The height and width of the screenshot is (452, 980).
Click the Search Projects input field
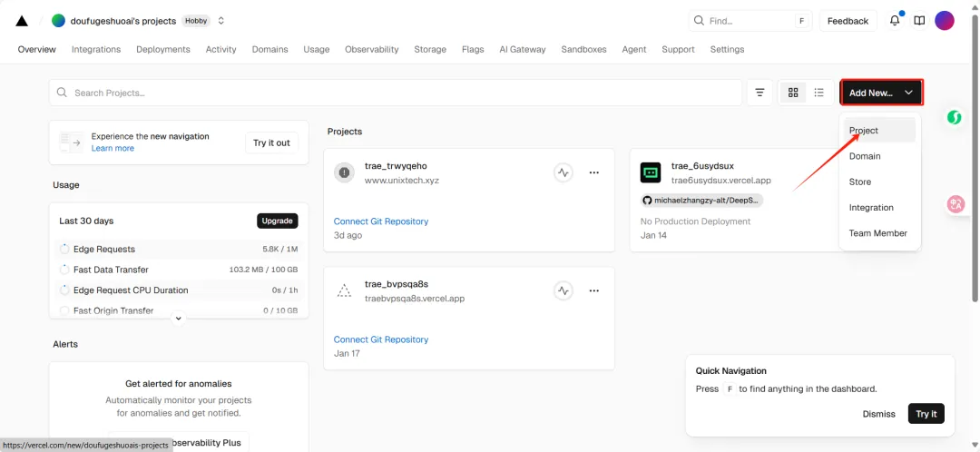point(399,93)
